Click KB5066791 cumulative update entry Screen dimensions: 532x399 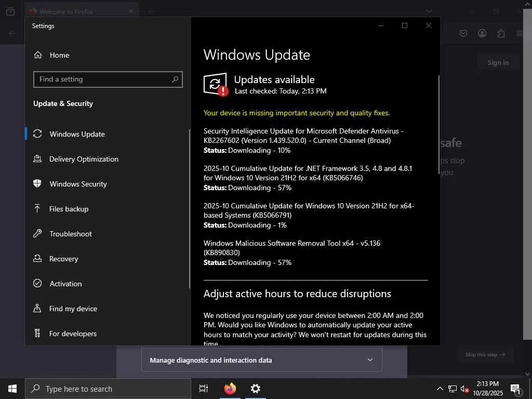click(309, 215)
